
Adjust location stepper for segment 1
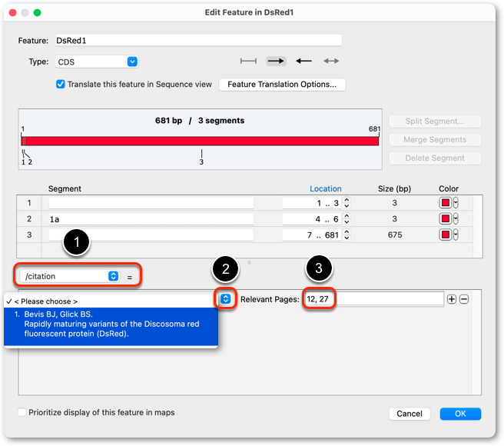pos(346,203)
